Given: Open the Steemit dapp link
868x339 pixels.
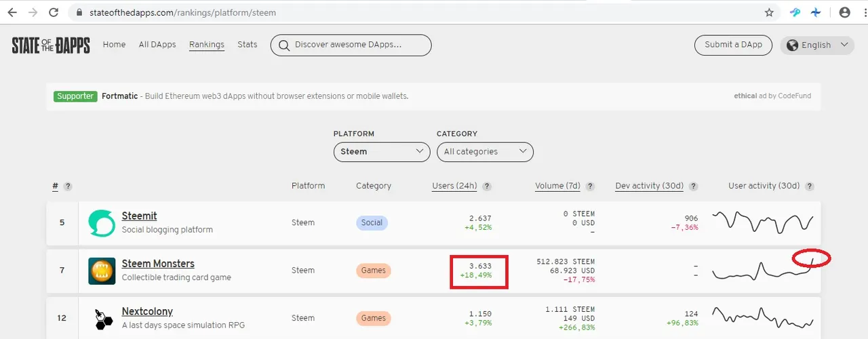Looking at the screenshot, I should (139, 216).
